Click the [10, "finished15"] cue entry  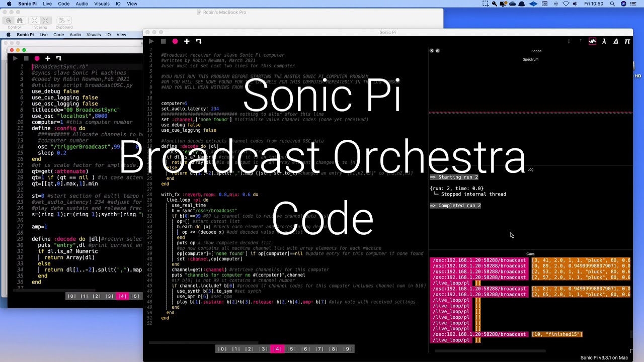coord(557,334)
